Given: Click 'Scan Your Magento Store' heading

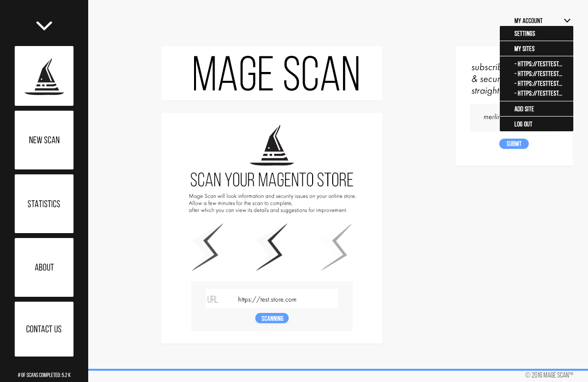Looking at the screenshot, I should tap(272, 180).
